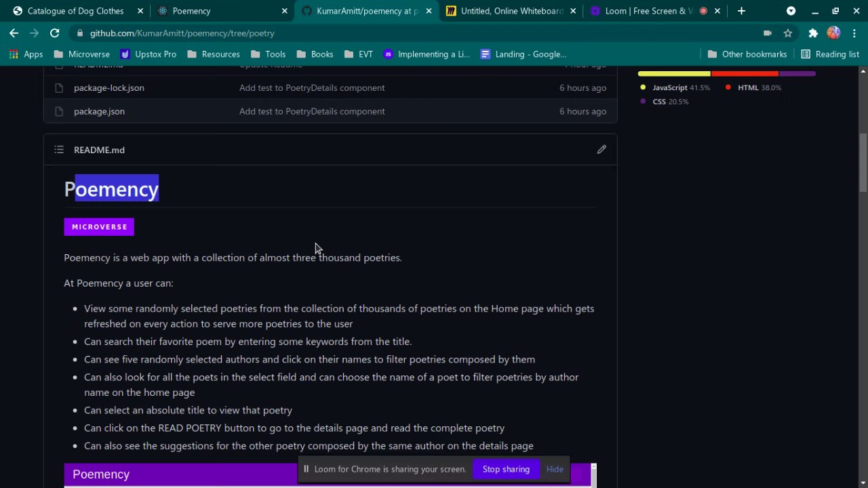Image resolution: width=868 pixels, height=488 pixels.
Task: Click the purple CSS language bar segment
Action: [797, 73]
